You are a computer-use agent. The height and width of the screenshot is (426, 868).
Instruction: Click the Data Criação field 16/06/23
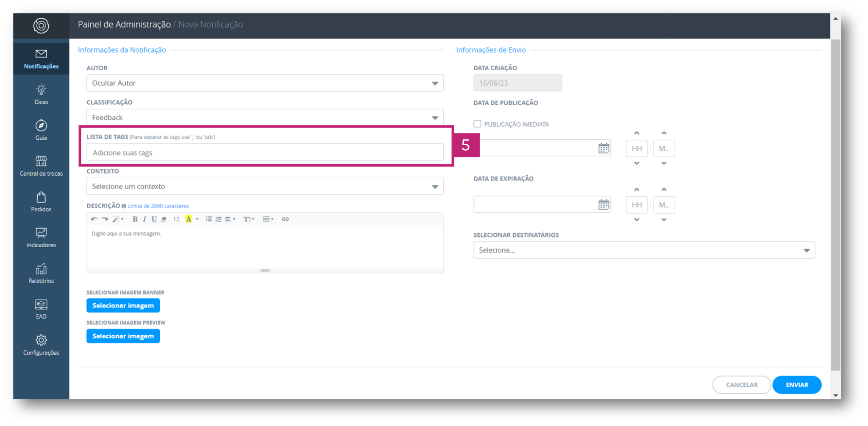pyautogui.click(x=517, y=83)
